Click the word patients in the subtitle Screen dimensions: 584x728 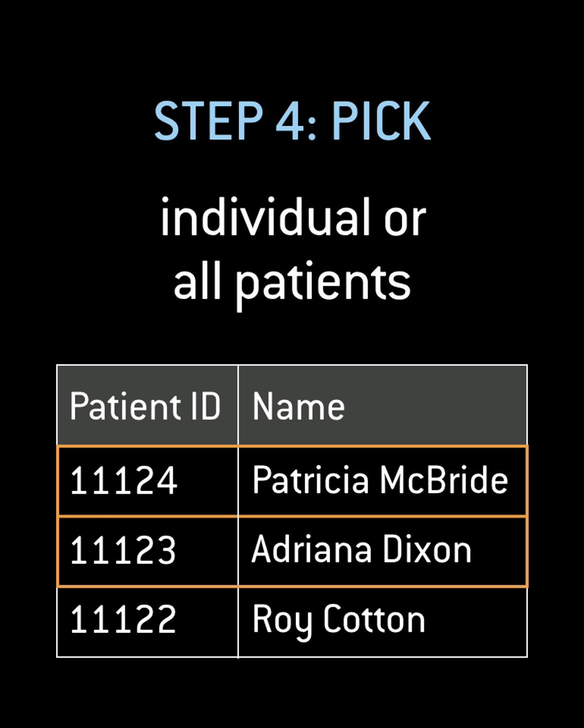point(323,282)
